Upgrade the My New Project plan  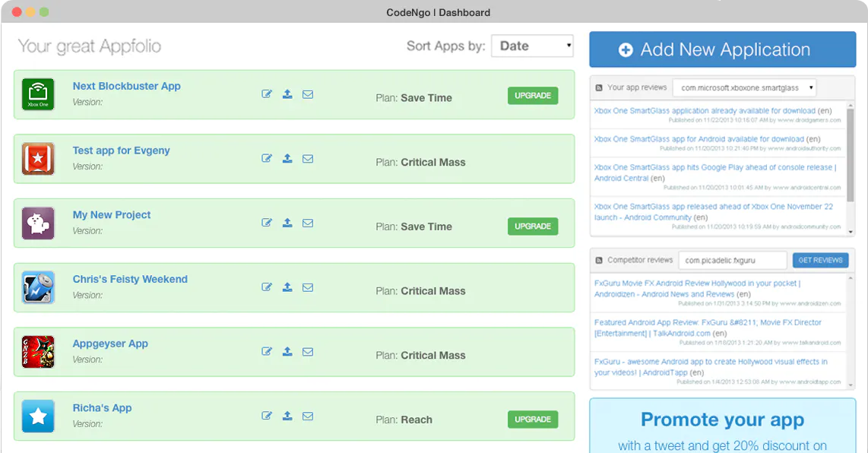tap(533, 226)
